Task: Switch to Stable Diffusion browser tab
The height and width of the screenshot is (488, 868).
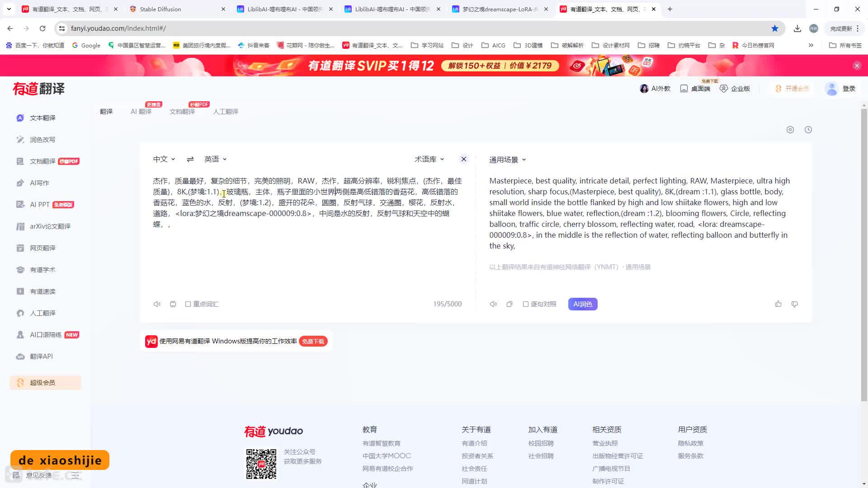Action: pyautogui.click(x=176, y=9)
